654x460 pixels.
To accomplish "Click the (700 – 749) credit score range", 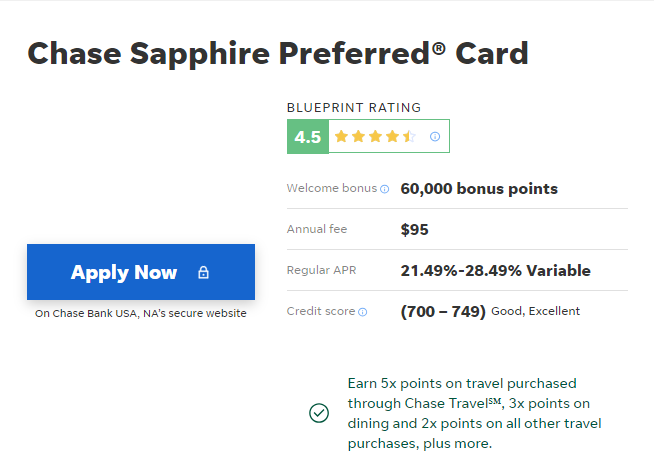I will click(443, 312).
